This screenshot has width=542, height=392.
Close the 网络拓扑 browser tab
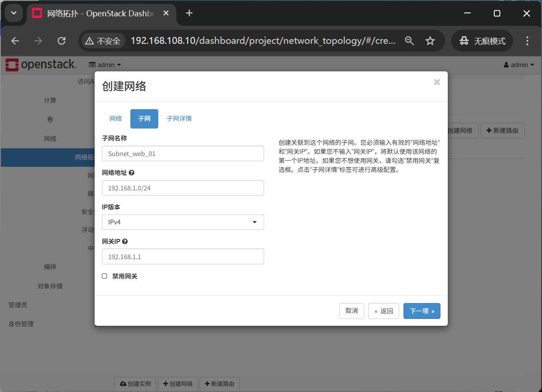[166, 13]
